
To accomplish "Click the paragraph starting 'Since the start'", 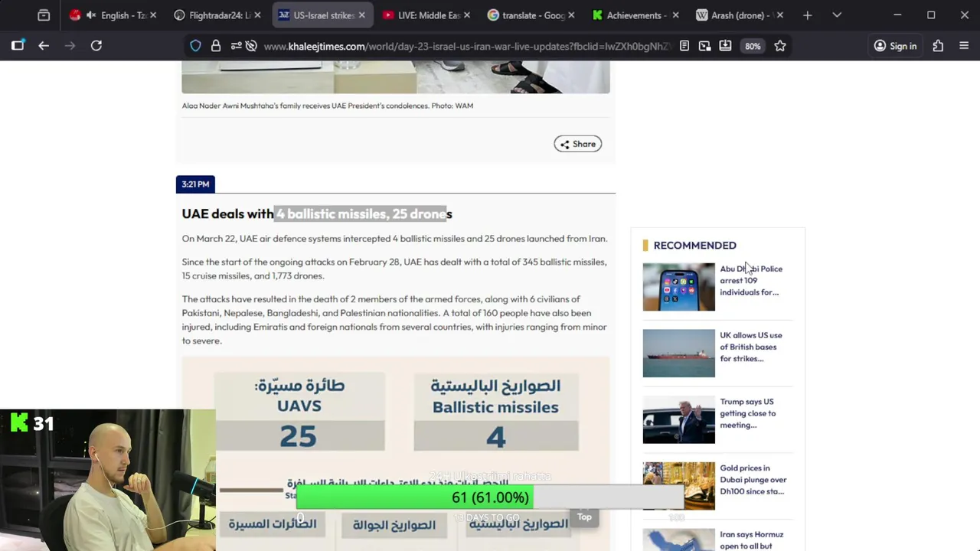I will point(394,269).
